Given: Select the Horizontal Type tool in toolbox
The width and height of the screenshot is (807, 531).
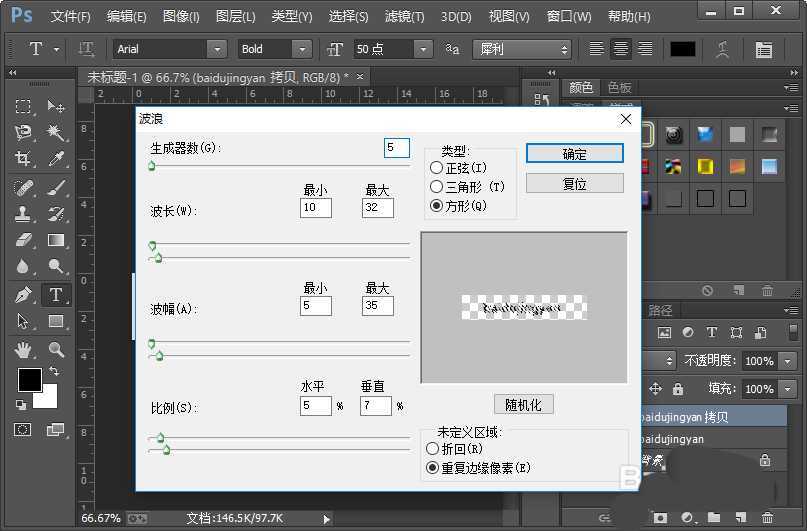Looking at the screenshot, I should 56,295.
